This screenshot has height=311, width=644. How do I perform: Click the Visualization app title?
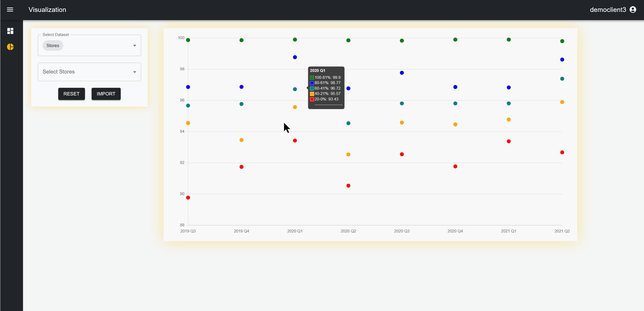[x=47, y=10]
